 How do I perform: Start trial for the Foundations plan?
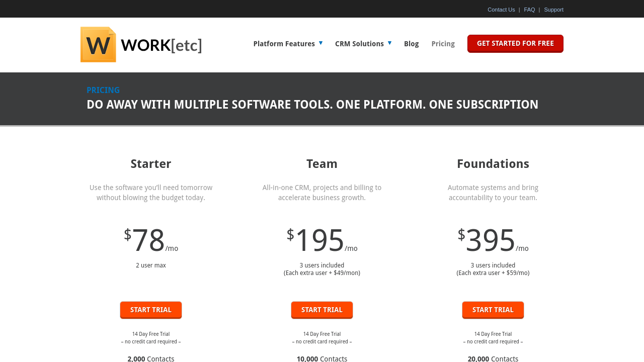pyautogui.click(x=493, y=310)
